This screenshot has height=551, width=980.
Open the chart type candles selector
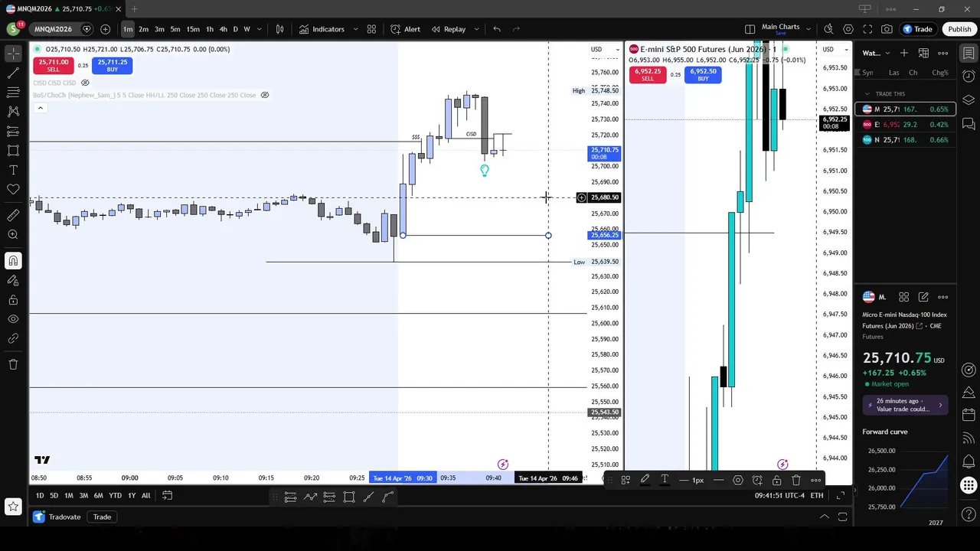(280, 29)
